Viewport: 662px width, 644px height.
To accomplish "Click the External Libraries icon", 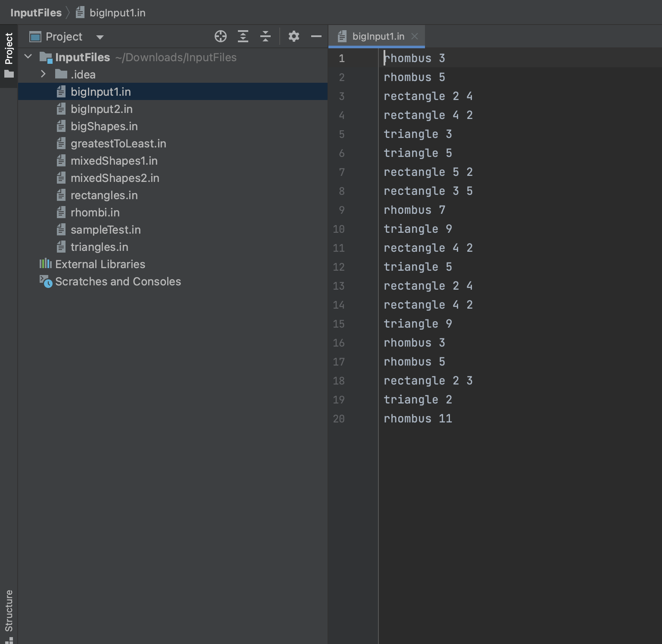I will click(45, 264).
